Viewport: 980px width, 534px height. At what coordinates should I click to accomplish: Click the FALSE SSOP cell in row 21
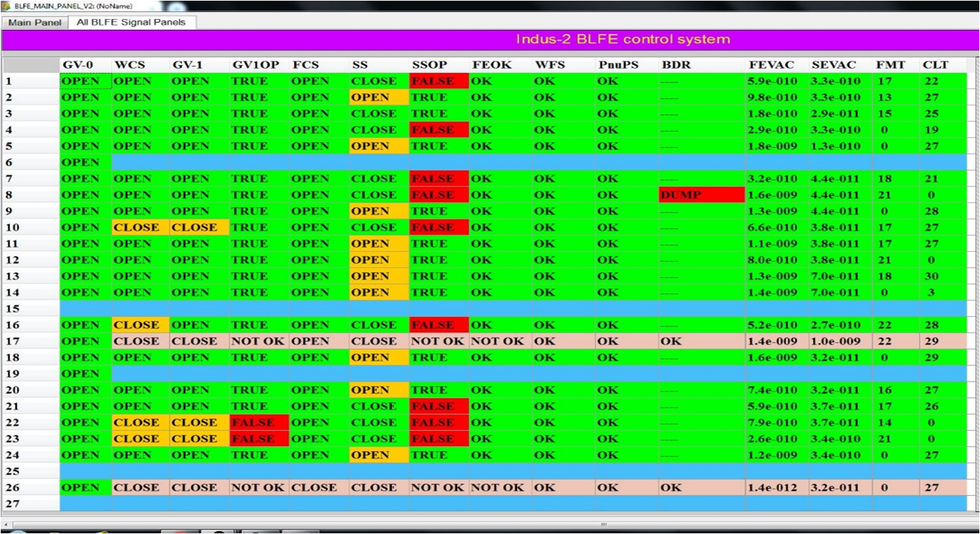(439, 406)
